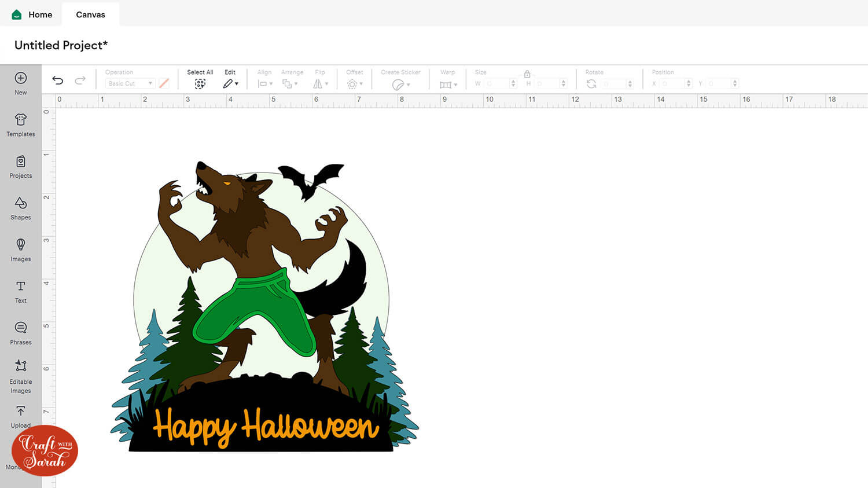
Task: Create a New project from the sidebar
Action: point(20,81)
